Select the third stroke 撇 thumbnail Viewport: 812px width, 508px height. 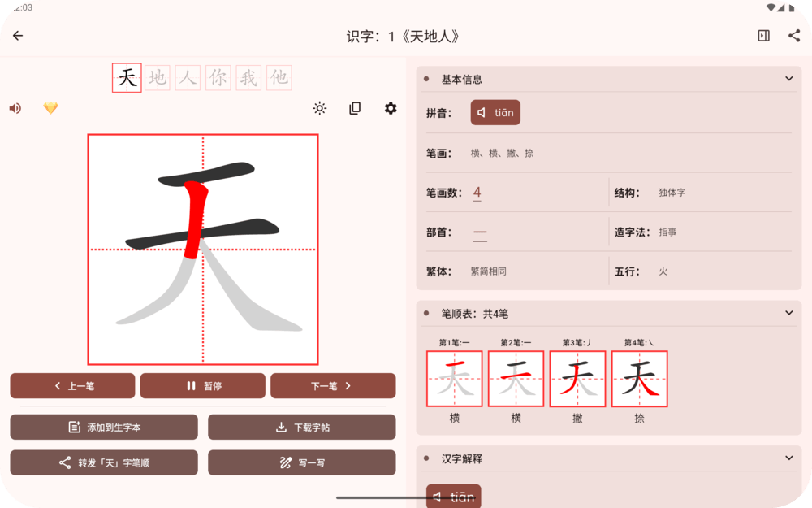tap(577, 378)
